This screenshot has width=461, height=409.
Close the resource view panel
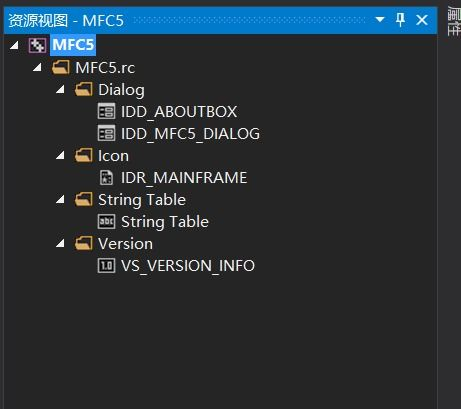tap(422, 20)
